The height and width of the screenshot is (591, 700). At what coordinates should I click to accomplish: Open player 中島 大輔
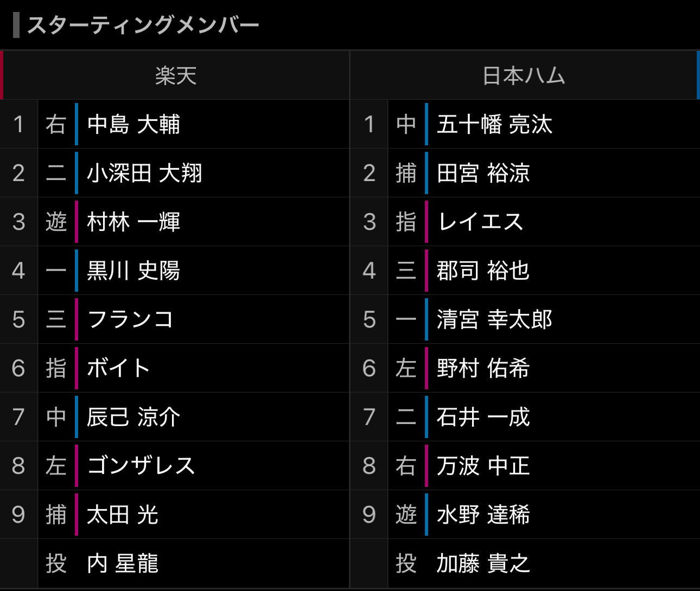click(x=133, y=124)
